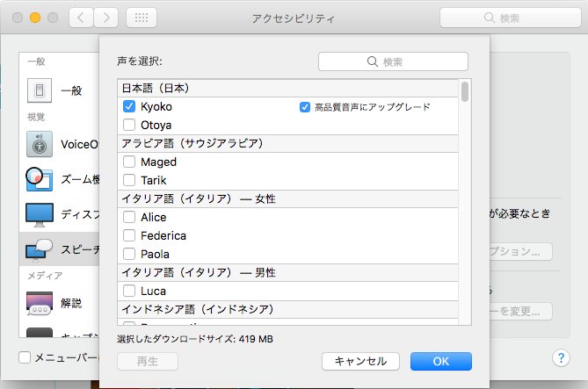
Task: Disable 高品質音声にアップグレード checkbox
Action: (305, 107)
